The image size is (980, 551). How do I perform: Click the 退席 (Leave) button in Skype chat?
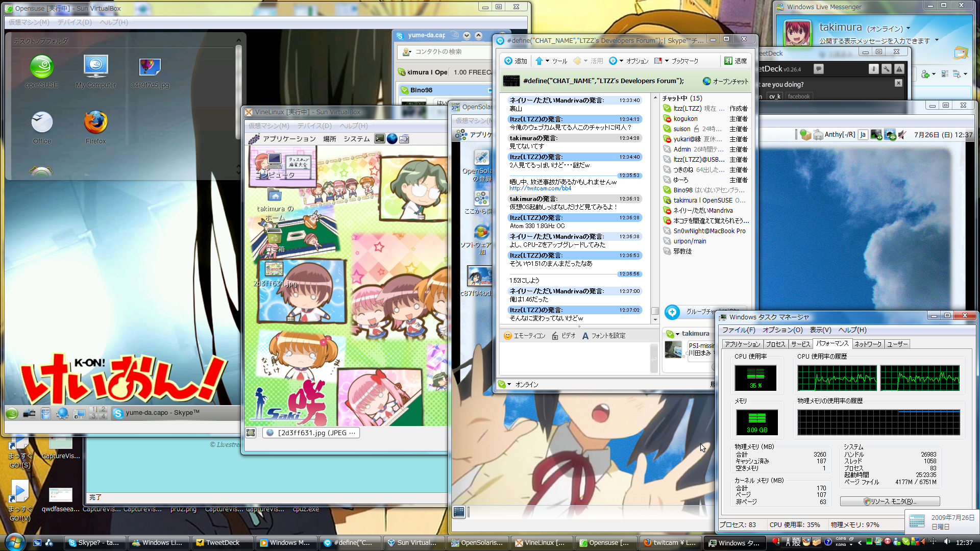[736, 61]
